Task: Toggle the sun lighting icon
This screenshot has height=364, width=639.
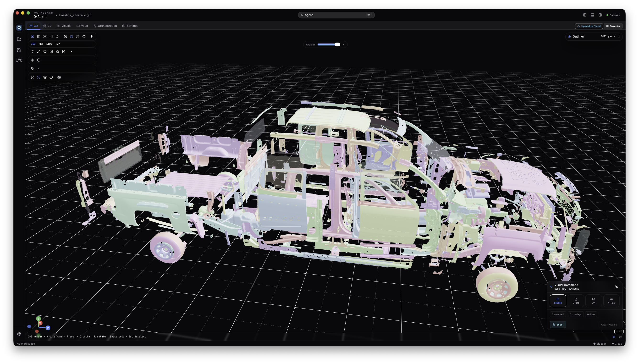Action: (x=72, y=37)
